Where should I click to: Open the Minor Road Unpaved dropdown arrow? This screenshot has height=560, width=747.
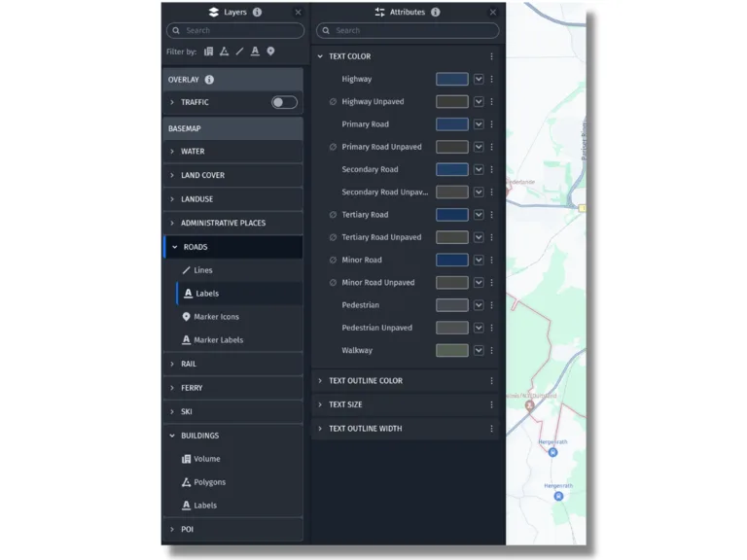pos(479,282)
